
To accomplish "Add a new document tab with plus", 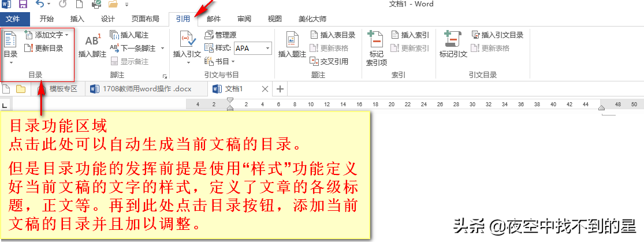I will click(280, 89).
